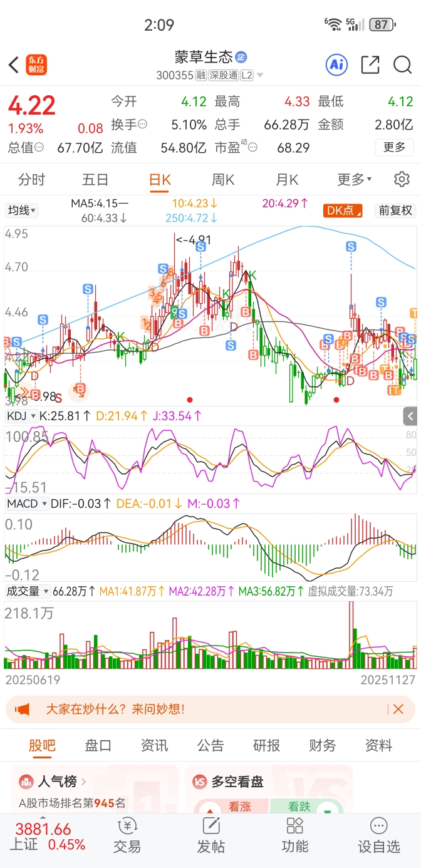
Task: Switch to 分时 chart tab
Action: pyautogui.click(x=32, y=180)
